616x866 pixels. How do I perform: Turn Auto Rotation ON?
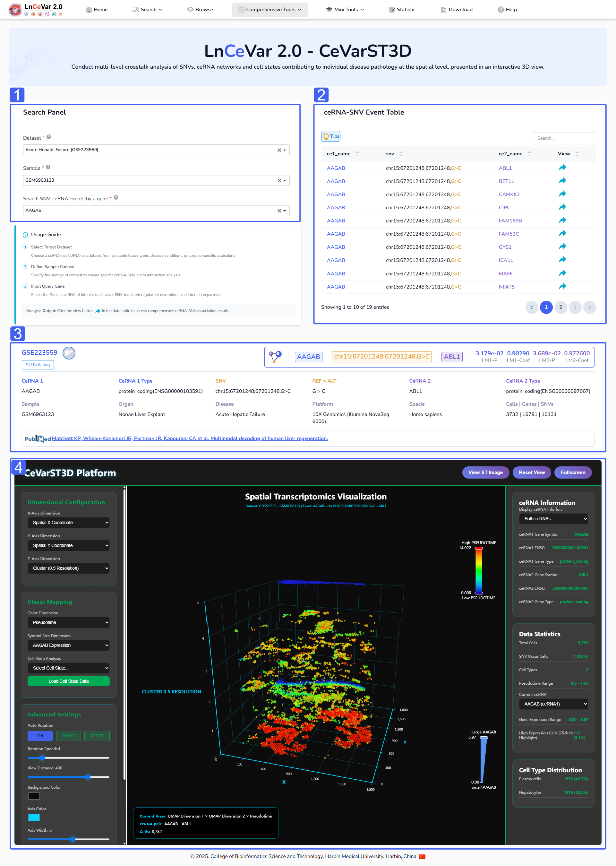click(x=40, y=736)
